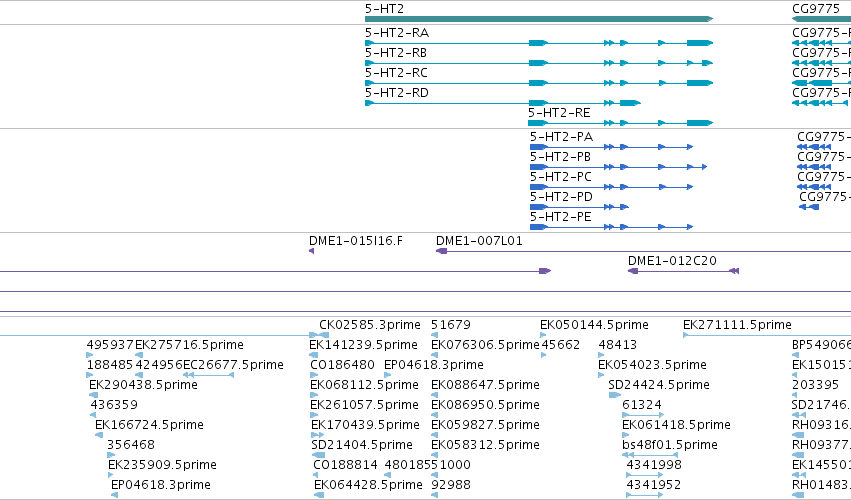The width and height of the screenshot is (851, 500).
Task: Open the bs48f01.5prime EST
Action: [x=650, y=455]
